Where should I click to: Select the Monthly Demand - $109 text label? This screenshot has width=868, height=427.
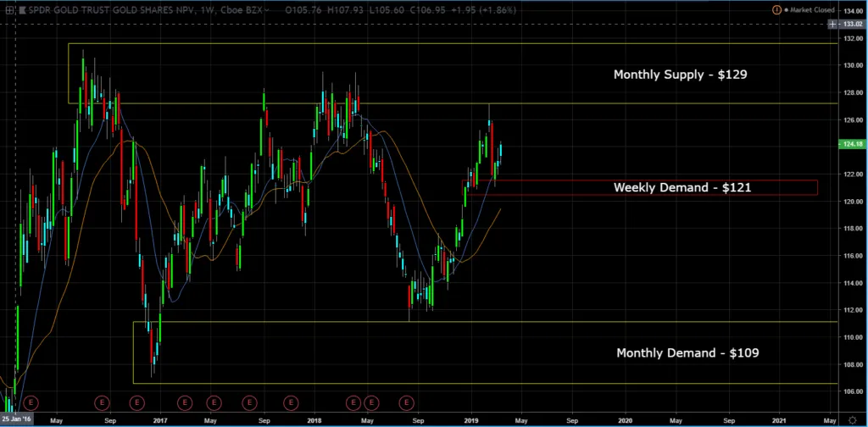(x=687, y=353)
